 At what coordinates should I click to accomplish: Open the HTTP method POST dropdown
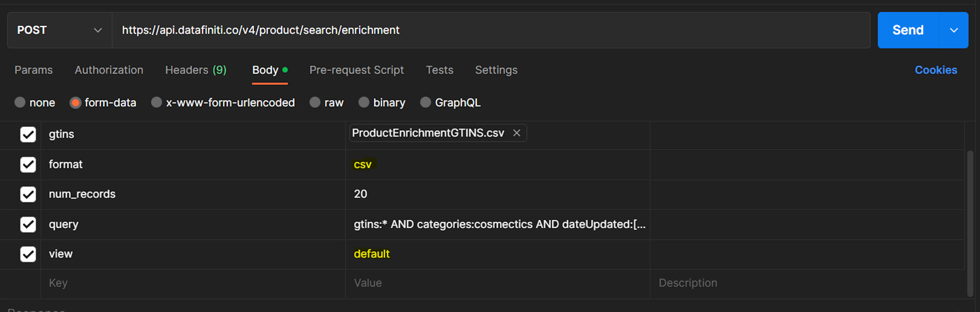click(59, 30)
